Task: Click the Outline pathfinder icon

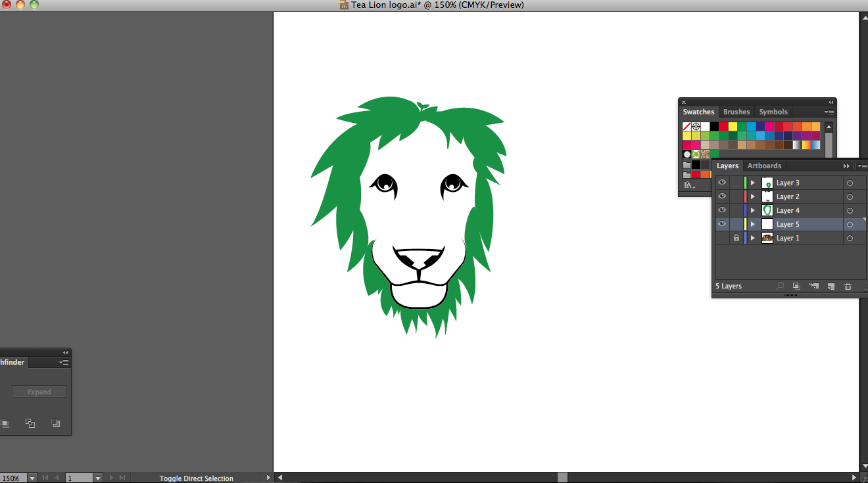Action: [30, 423]
